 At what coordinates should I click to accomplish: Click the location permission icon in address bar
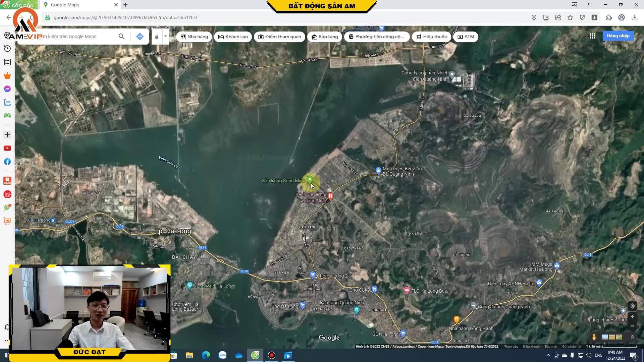coord(534,17)
